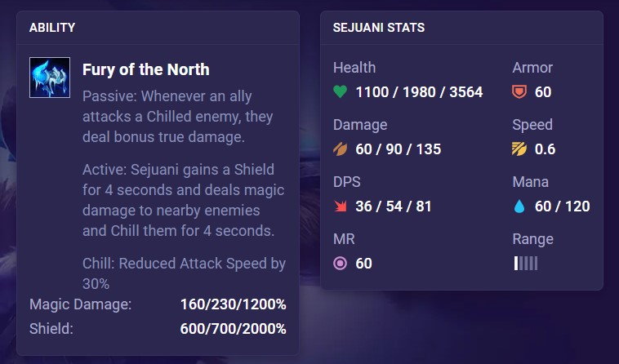Click the Chill attack speed description
This screenshot has width=619, height=364.
(184, 273)
